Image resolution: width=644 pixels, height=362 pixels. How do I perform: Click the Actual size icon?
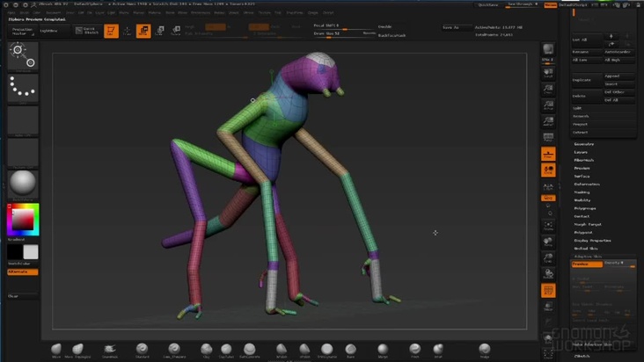(x=548, y=105)
